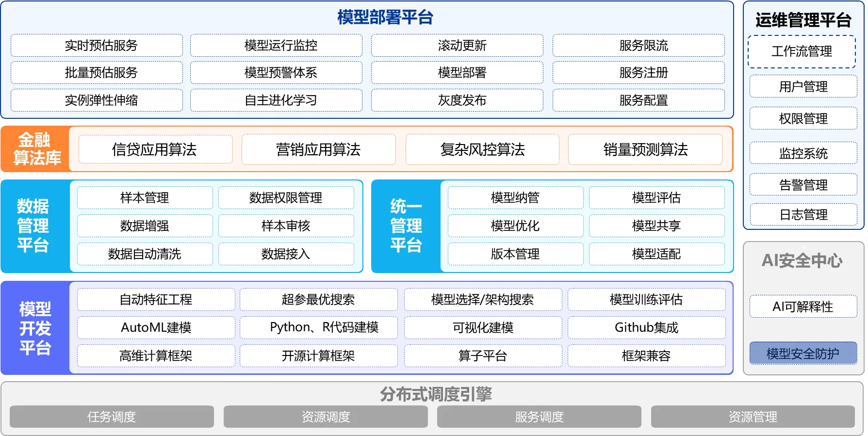The height and width of the screenshot is (436, 868).
Task: Choose the 版本管理 box
Action: pos(515,254)
